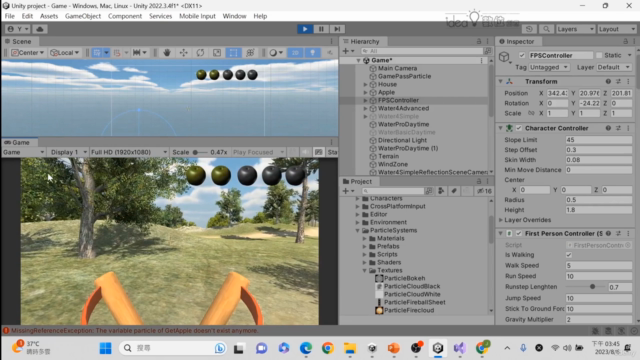Toggle grid visibility in Scene toolbar
The height and width of the screenshot is (360, 640).
pos(97,53)
